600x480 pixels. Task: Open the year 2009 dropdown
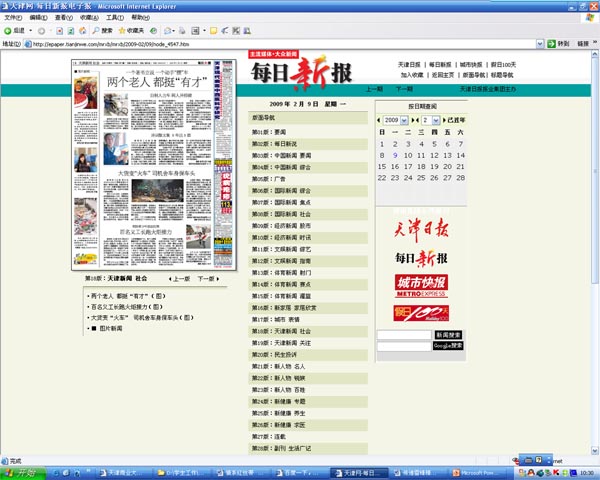pyautogui.click(x=405, y=120)
